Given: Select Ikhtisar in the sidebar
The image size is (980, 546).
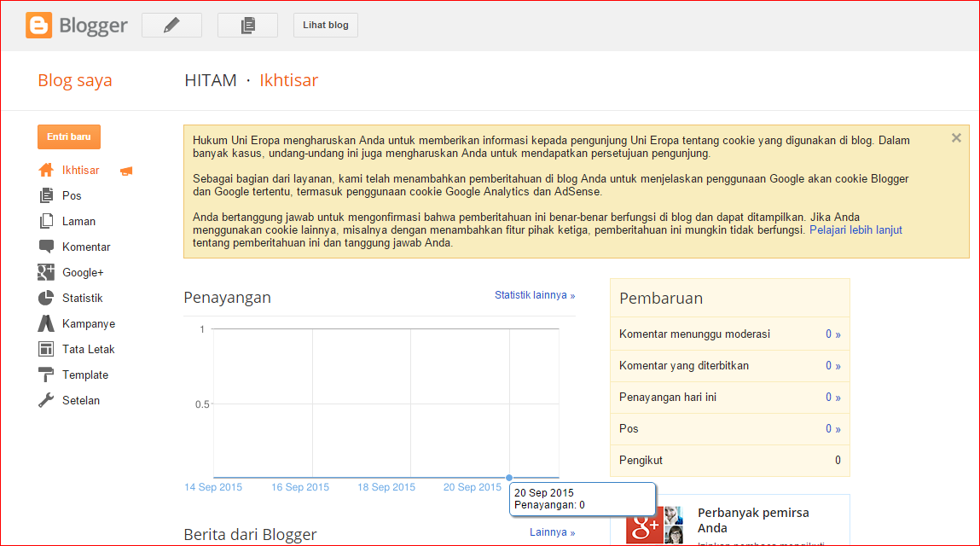Looking at the screenshot, I should pos(81,170).
